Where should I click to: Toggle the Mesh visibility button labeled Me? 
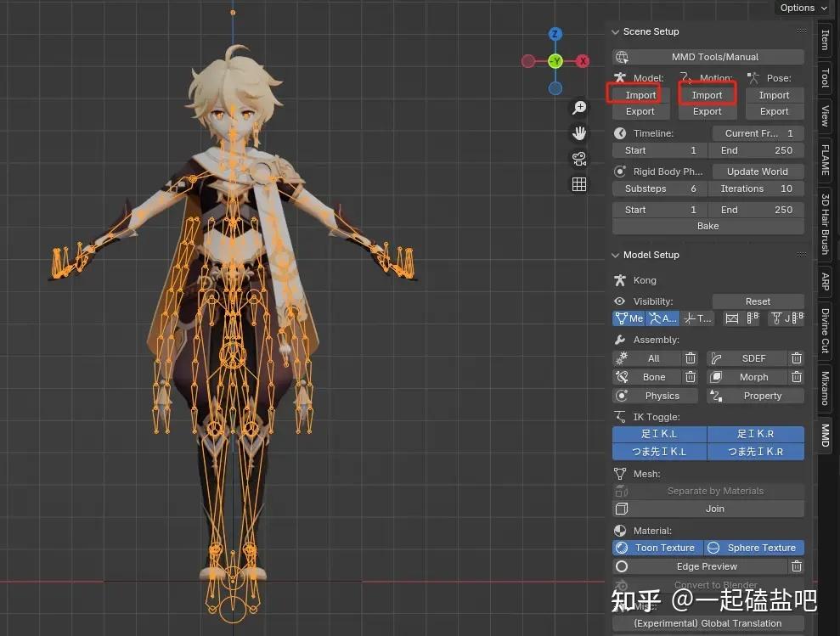[629, 318]
